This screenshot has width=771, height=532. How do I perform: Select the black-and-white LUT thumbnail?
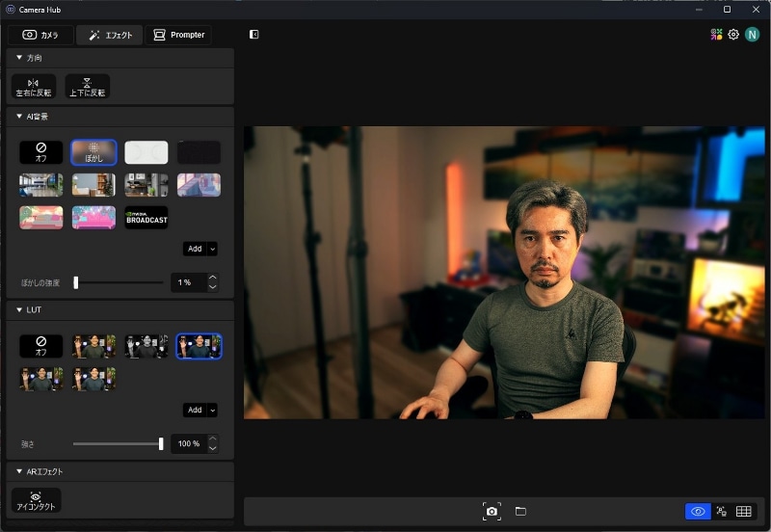click(x=146, y=346)
